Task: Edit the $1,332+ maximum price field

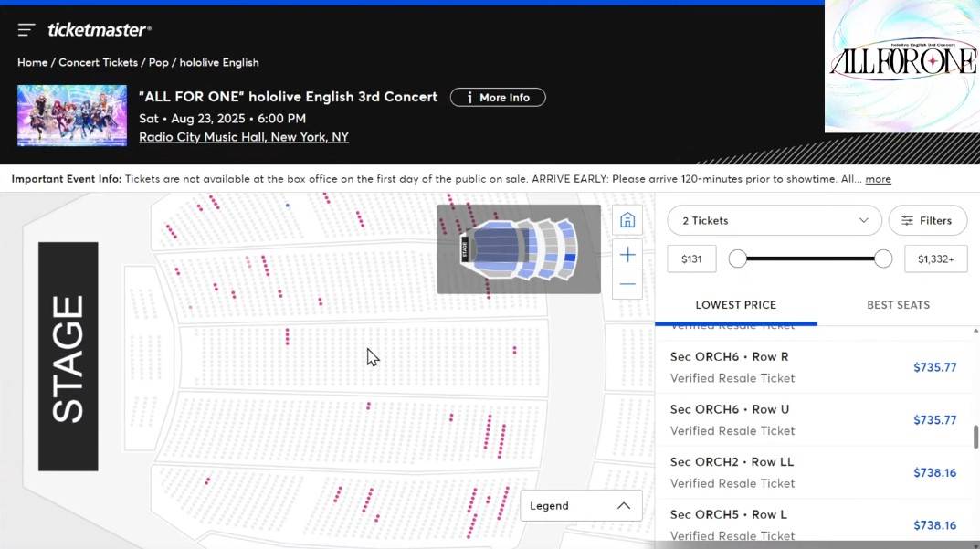Action: pyautogui.click(x=935, y=259)
